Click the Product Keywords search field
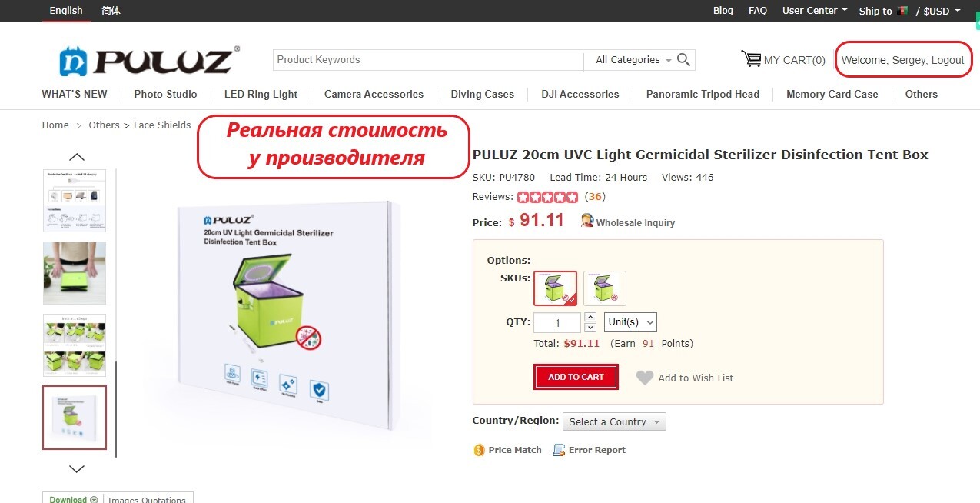980x503 pixels. 428,60
